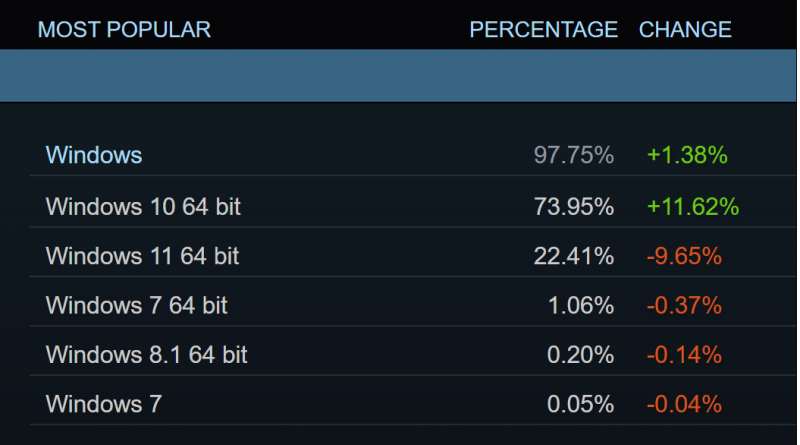
Task: Click the 0.05% percentage value
Action: coord(580,405)
